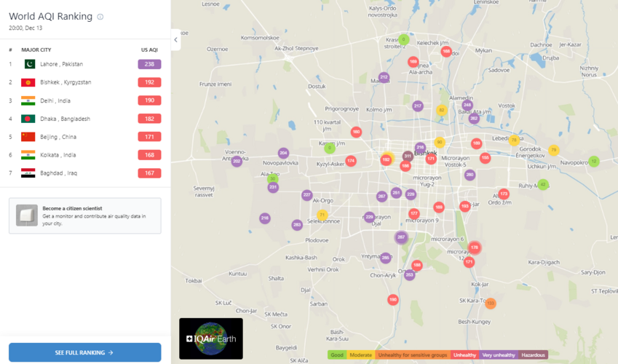Open the purple 212 station marker
This screenshot has width=618, height=364.
384,77
